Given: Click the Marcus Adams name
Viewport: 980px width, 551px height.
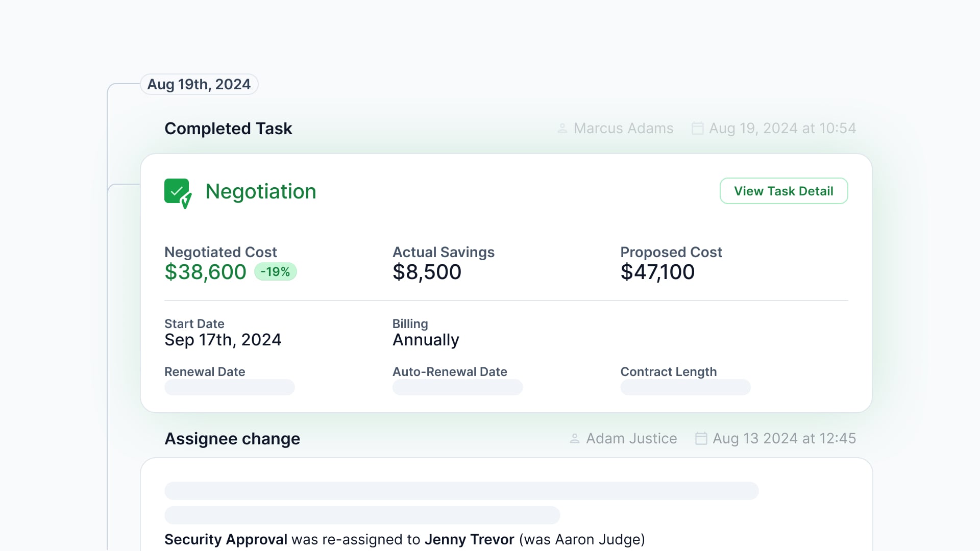Looking at the screenshot, I should pos(623,128).
